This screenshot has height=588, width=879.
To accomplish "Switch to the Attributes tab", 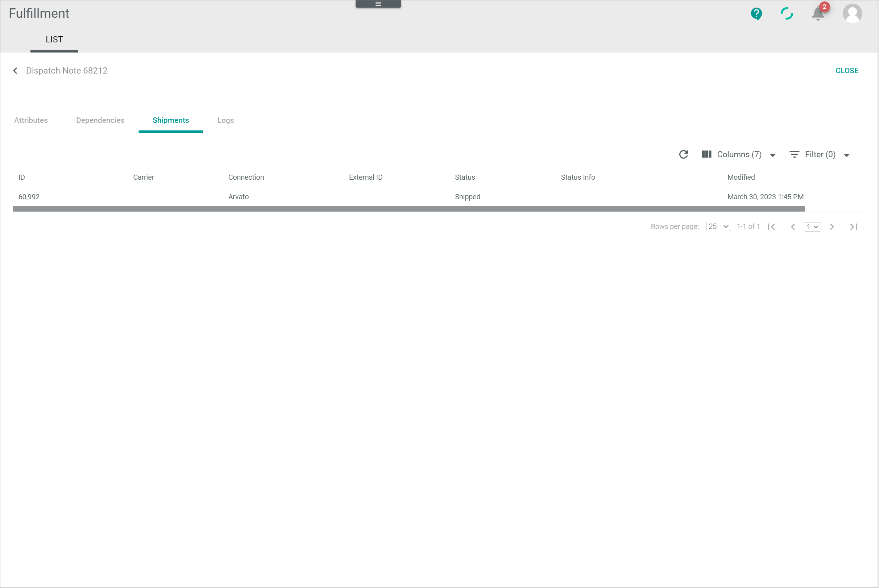I will click(x=31, y=120).
